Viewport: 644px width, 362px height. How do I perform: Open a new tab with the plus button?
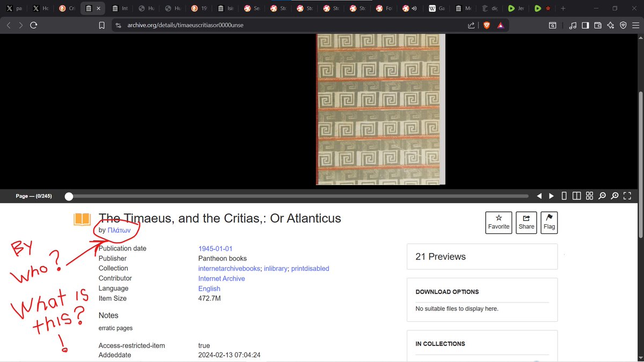pyautogui.click(x=563, y=9)
